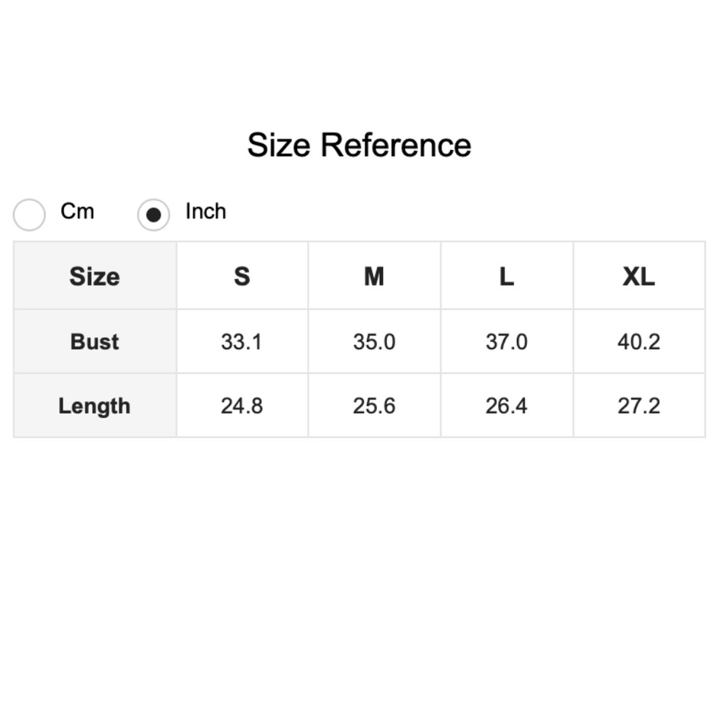The width and height of the screenshot is (728, 728).
Task: Click the Length row header
Action: (x=95, y=405)
